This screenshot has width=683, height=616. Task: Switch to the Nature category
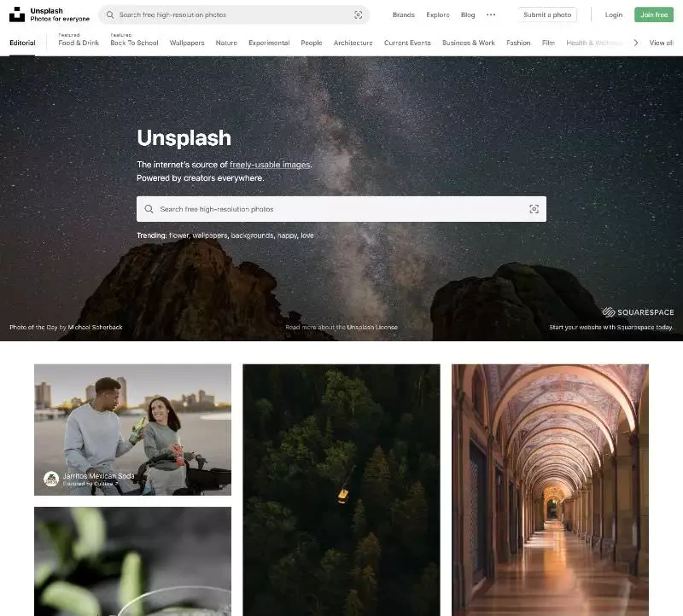(226, 43)
